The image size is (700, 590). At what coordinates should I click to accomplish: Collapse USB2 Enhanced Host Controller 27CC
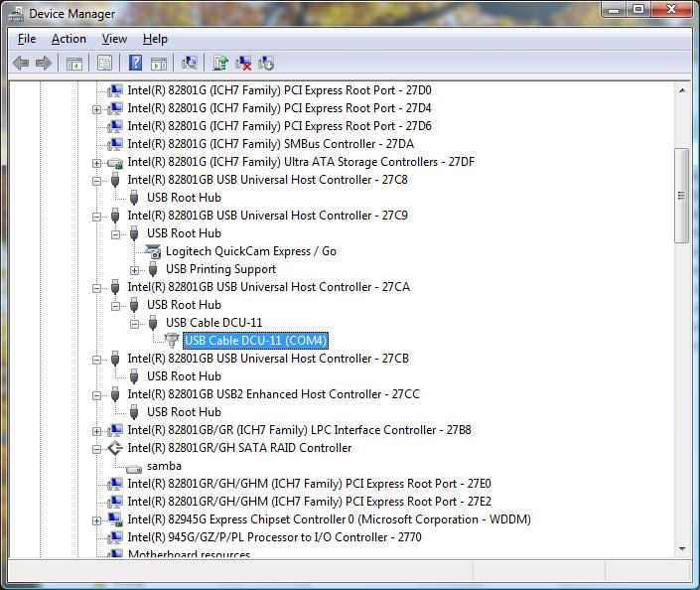click(96, 395)
